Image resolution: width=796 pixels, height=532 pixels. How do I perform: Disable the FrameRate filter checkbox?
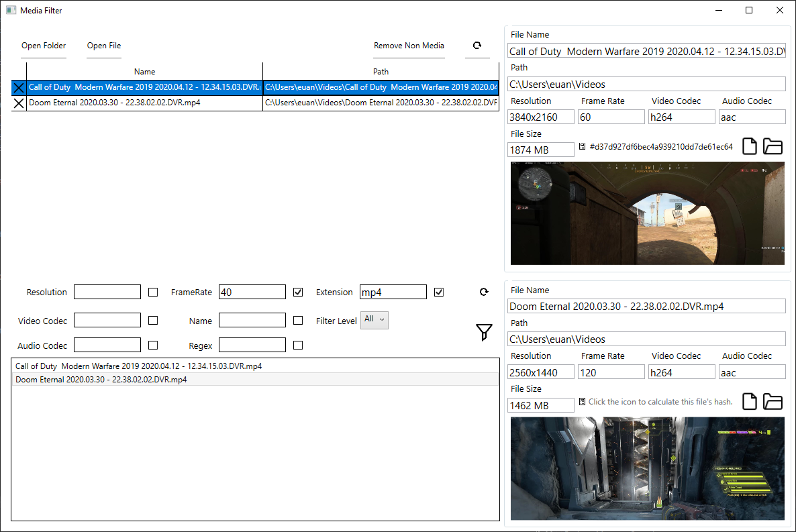tap(298, 292)
